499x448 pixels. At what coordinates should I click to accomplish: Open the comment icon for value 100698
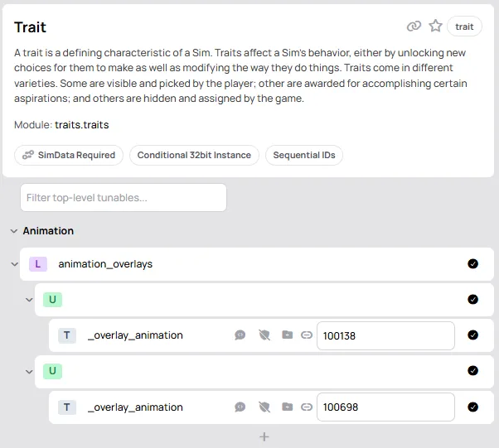240,407
